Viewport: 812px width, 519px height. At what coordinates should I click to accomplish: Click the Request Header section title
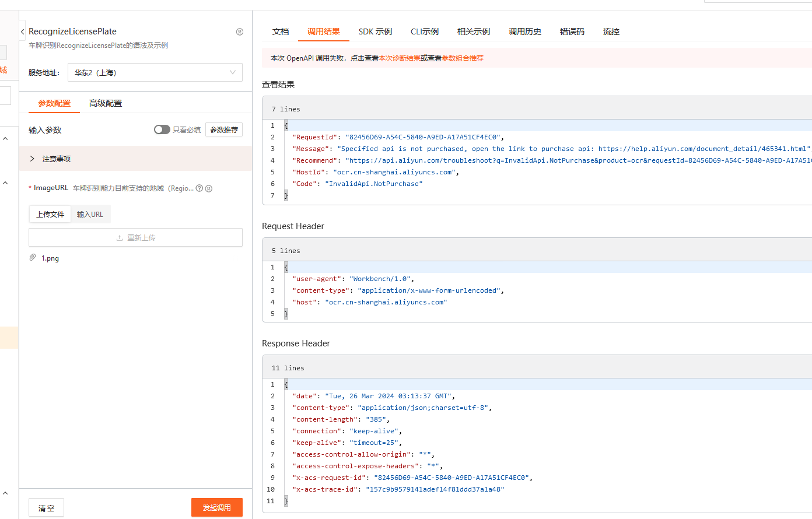click(x=293, y=226)
